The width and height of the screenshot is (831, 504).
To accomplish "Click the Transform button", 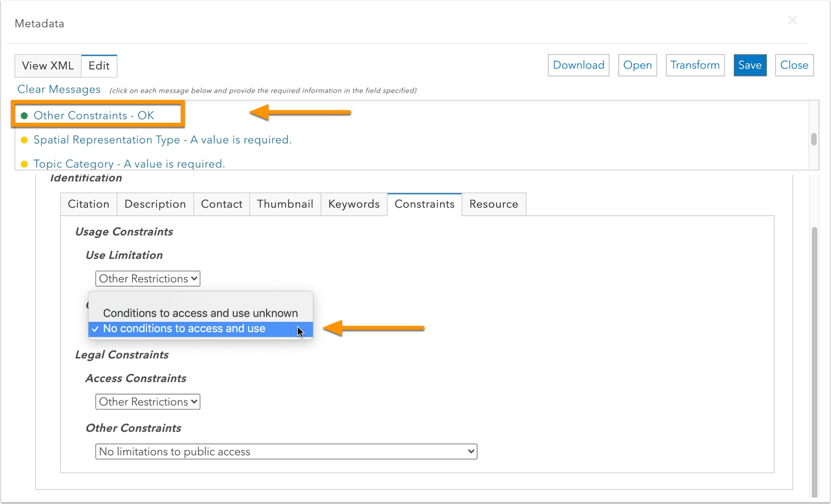I will pos(695,65).
